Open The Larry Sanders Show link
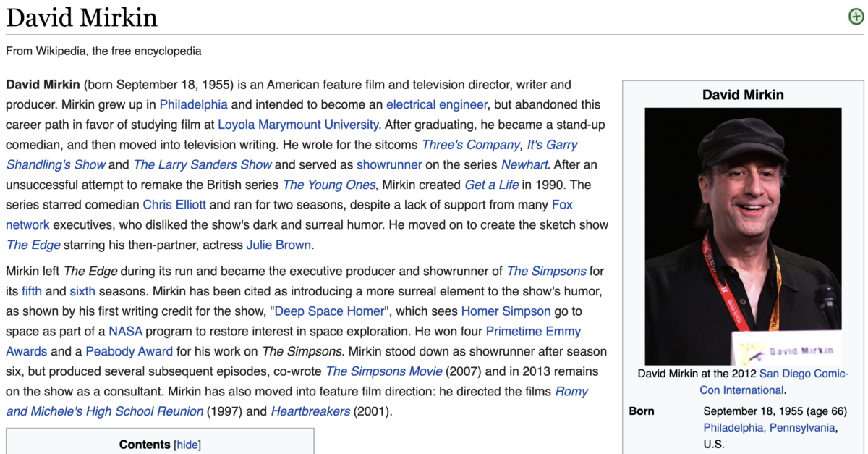This screenshot has height=454, width=868. (x=203, y=164)
